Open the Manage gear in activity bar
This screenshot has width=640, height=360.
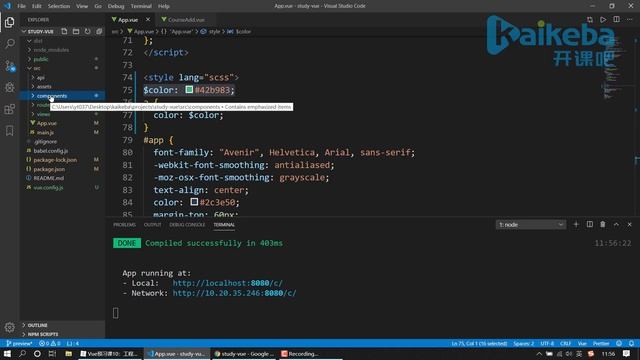[9, 327]
